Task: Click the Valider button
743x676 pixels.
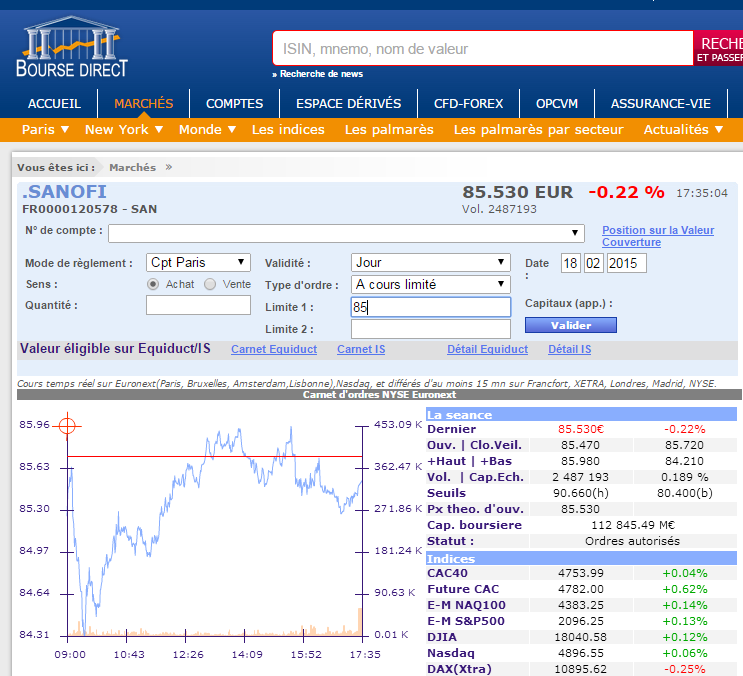Action: tap(571, 325)
